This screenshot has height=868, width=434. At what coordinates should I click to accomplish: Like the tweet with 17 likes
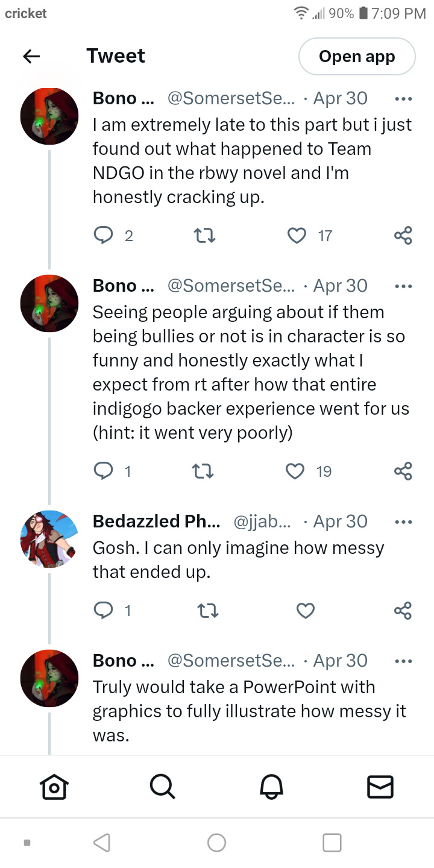click(x=297, y=236)
